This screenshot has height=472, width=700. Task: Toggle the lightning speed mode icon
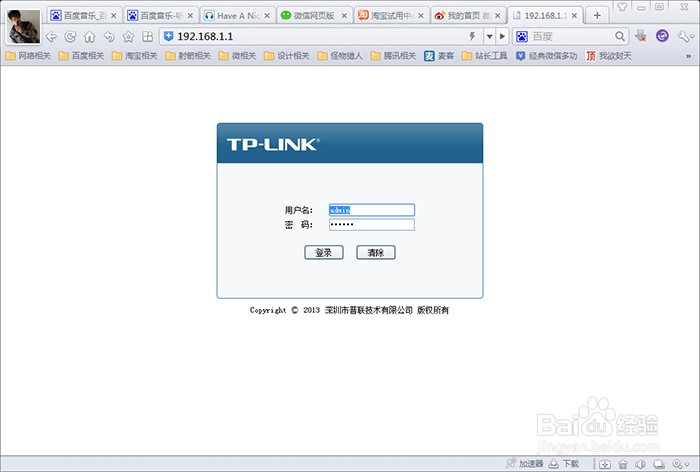pos(472,36)
